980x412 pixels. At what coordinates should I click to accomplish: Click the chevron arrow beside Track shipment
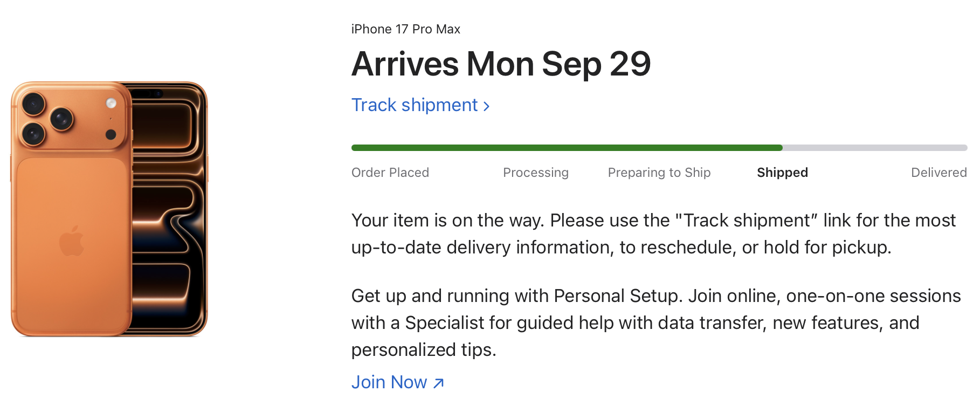tap(486, 106)
